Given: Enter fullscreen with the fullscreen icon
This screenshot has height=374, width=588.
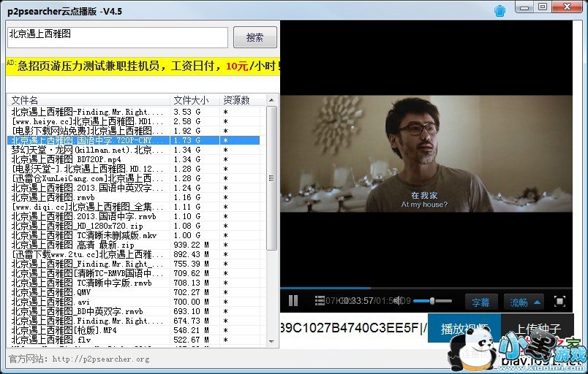Looking at the screenshot, I should 559,301.
